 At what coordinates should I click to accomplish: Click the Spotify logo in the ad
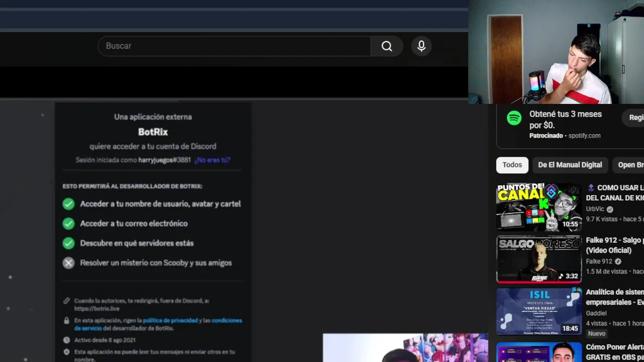point(514,119)
